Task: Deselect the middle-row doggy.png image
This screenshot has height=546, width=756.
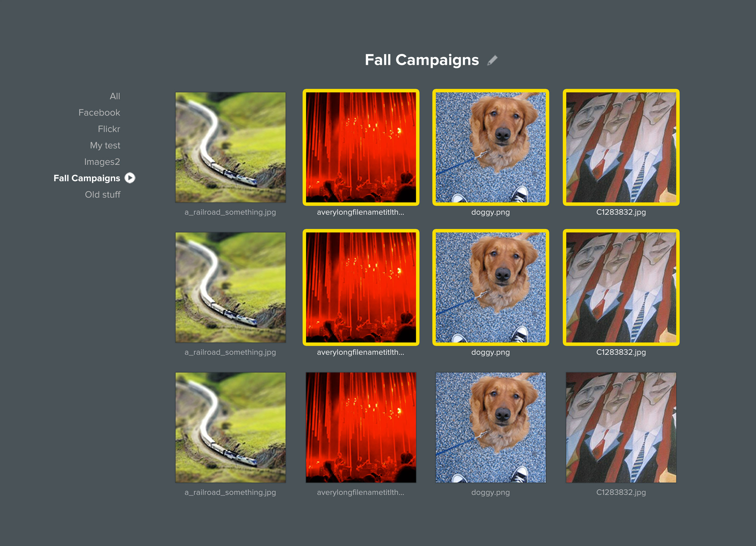Action: coord(490,288)
